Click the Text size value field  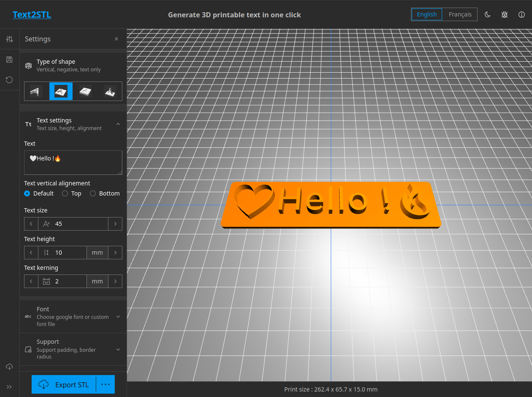[x=73, y=224]
